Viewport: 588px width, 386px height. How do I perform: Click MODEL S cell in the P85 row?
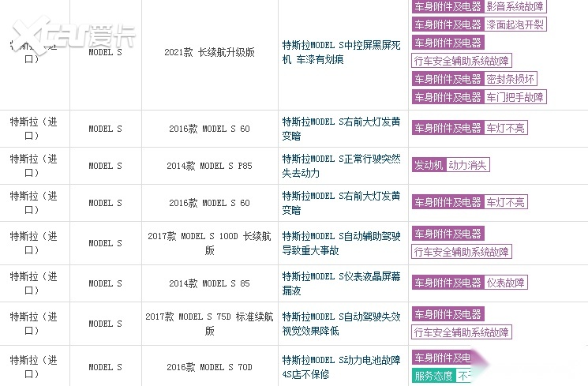[x=106, y=166]
